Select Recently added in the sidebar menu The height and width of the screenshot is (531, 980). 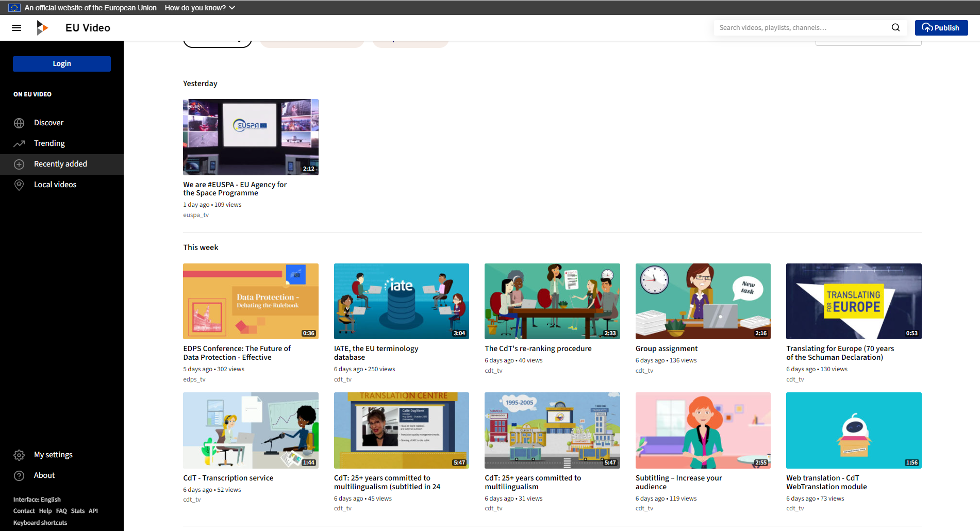(60, 164)
